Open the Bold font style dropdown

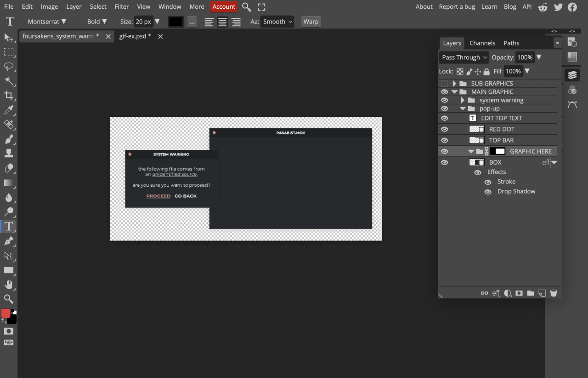tap(97, 22)
